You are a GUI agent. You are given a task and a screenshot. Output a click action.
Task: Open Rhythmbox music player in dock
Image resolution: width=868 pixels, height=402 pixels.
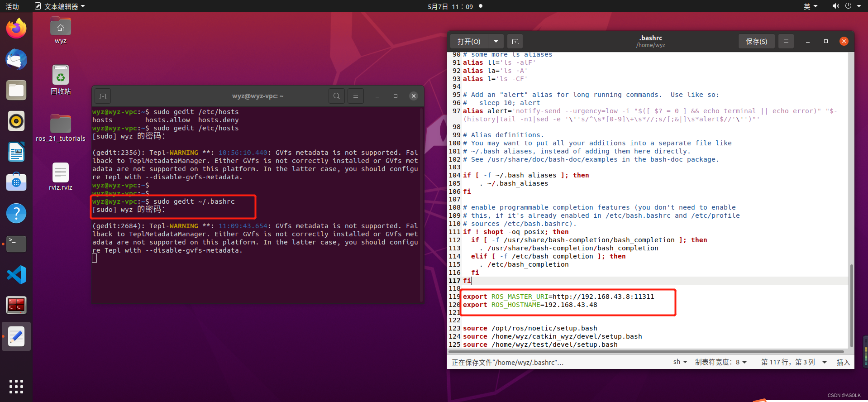pyautogui.click(x=16, y=121)
